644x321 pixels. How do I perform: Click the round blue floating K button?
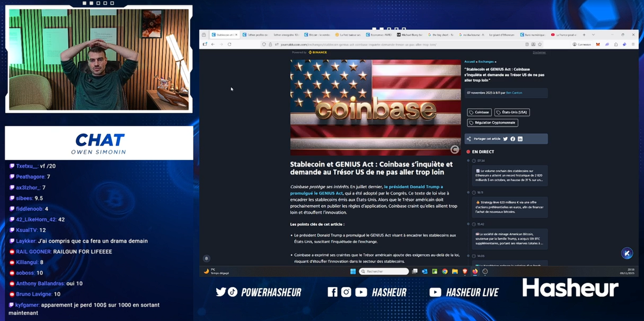pos(627,253)
